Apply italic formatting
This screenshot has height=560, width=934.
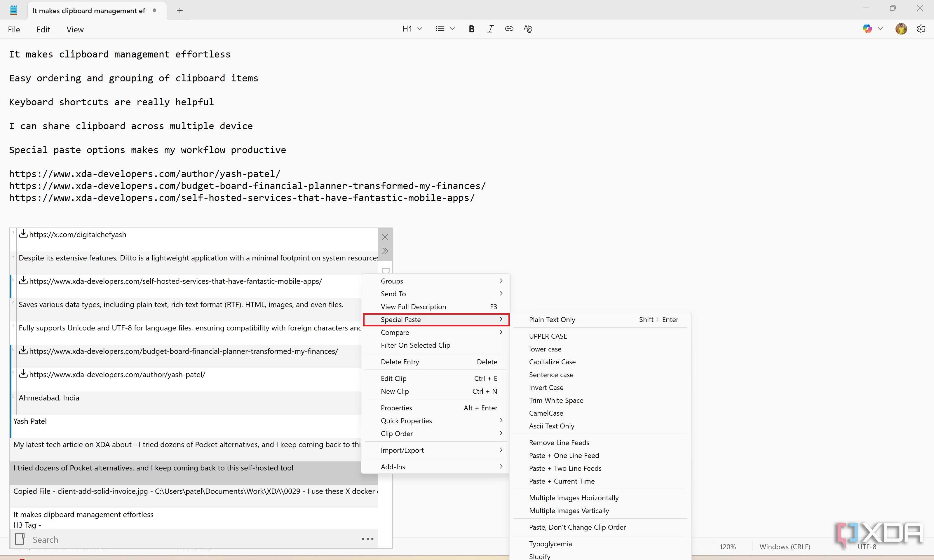490,29
